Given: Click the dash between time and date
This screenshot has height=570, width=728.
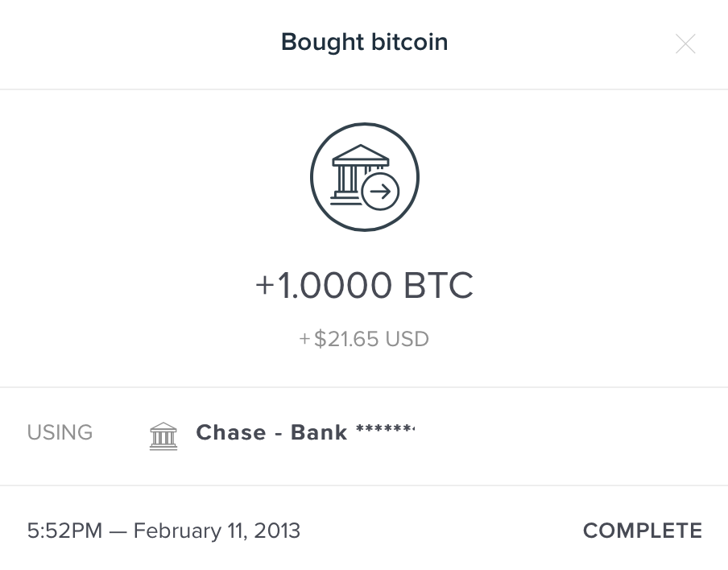Looking at the screenshot, I should point(120,531).
